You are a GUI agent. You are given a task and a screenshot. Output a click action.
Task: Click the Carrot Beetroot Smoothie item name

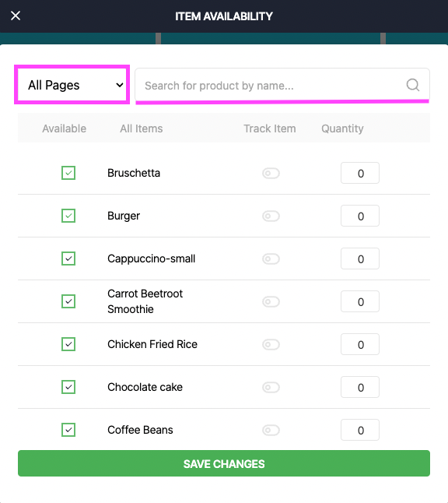coord(145,301)
